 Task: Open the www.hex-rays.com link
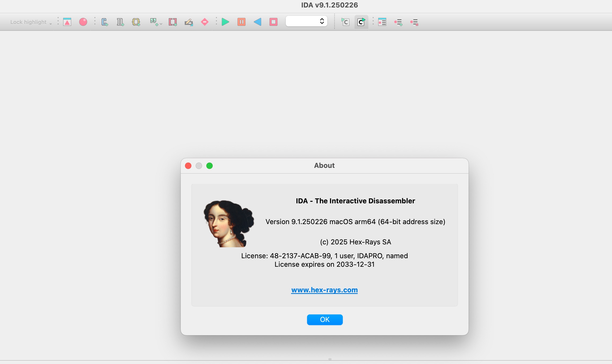tap(324, 290)
